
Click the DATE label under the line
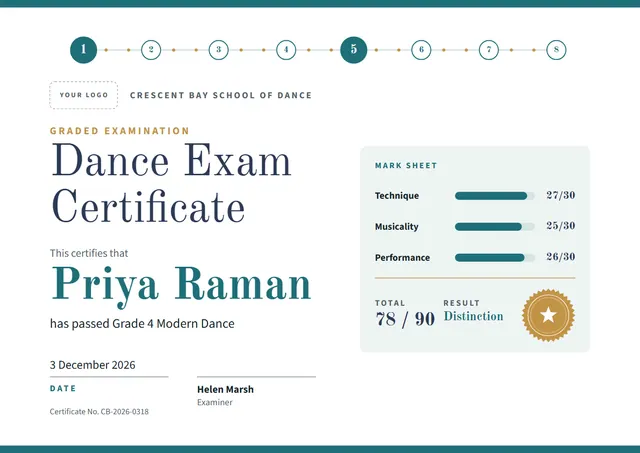coord(63,389)
